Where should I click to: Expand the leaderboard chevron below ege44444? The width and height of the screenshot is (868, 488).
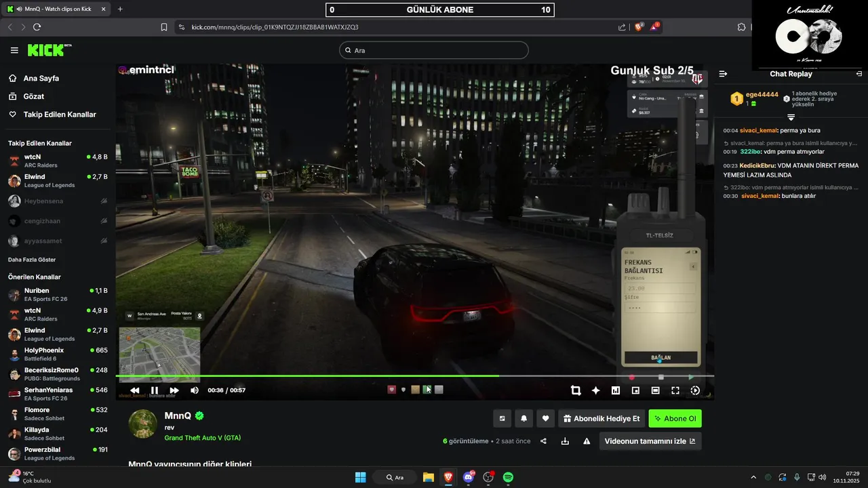(791, 117)
